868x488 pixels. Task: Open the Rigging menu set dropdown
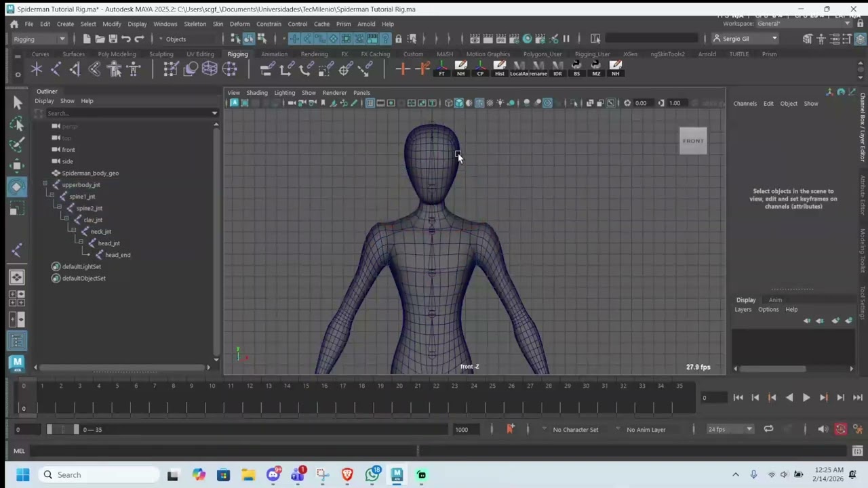pyautogui.click(x=39, y=39)
